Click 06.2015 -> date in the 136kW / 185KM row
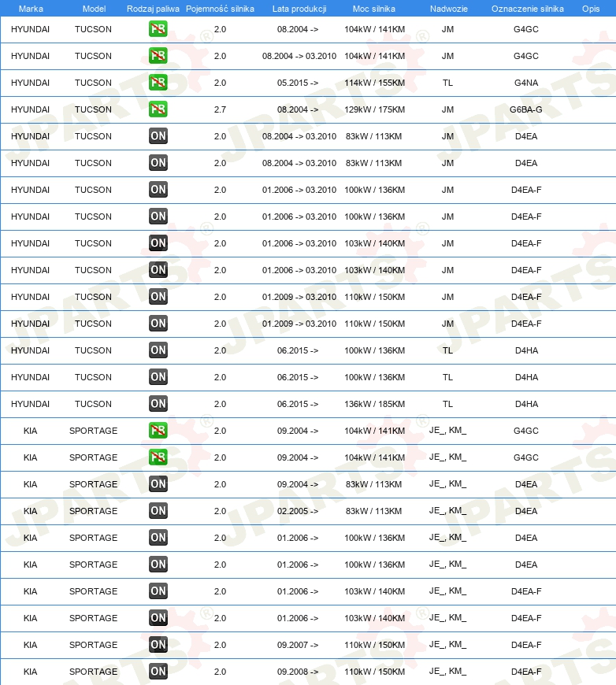 point(298,404)
